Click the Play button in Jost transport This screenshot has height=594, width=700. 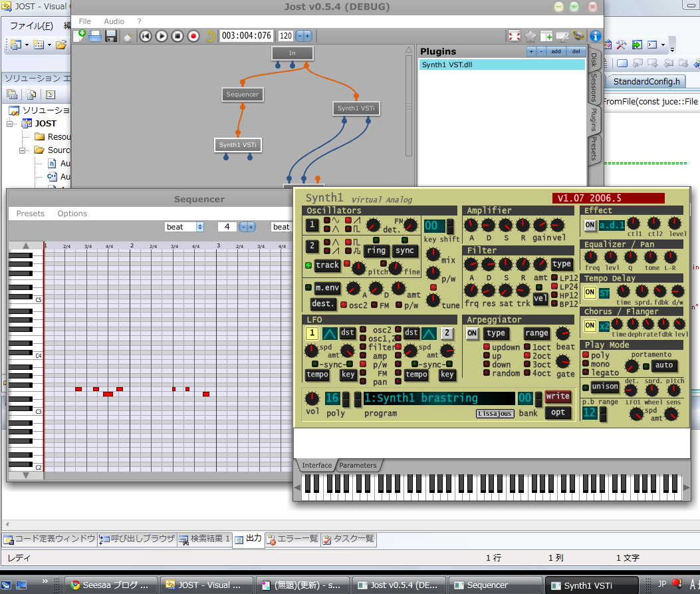coord(162,36)
